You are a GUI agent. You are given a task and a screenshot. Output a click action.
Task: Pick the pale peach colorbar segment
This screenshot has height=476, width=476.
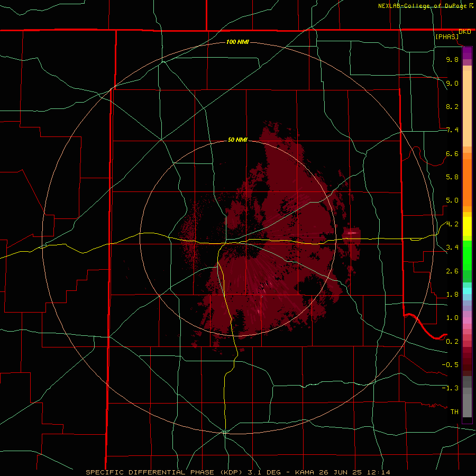tap(467, 108)
